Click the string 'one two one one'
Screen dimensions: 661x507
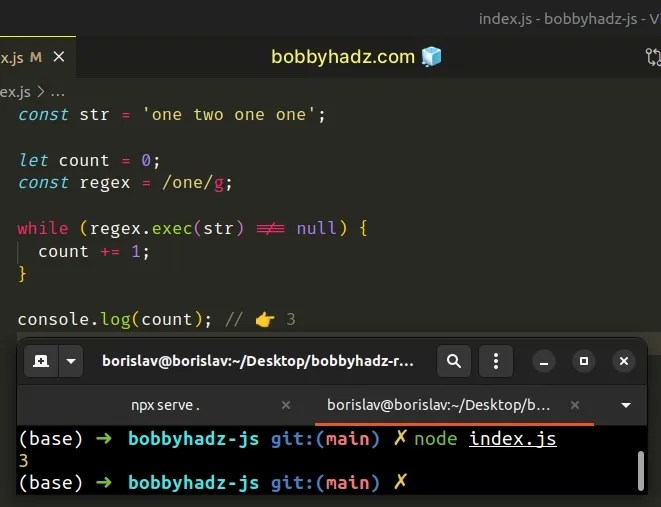point(229,115)
